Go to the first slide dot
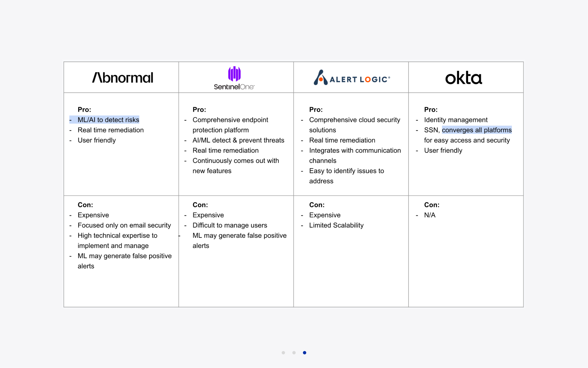588x368 pixels. pos(283,353)
